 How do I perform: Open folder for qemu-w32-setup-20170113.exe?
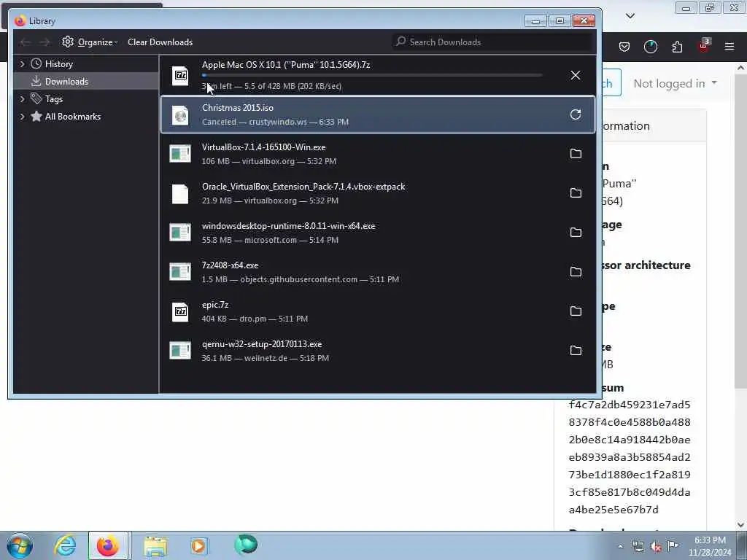[576, 351]
